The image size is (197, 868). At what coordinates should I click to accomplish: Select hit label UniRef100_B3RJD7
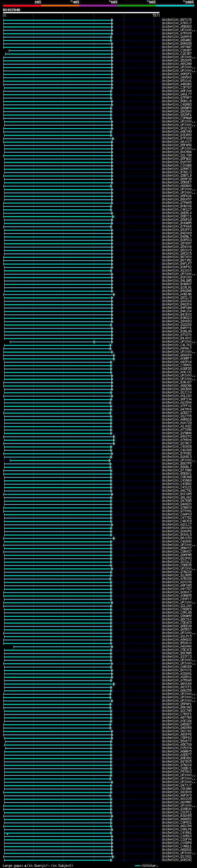click(x=177, y=382)
